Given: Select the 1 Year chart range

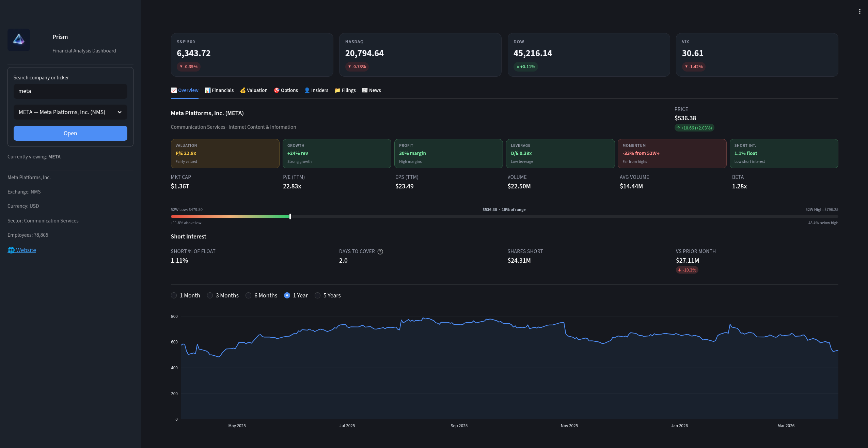Looking at the screenshot, I should pos(296,295).
